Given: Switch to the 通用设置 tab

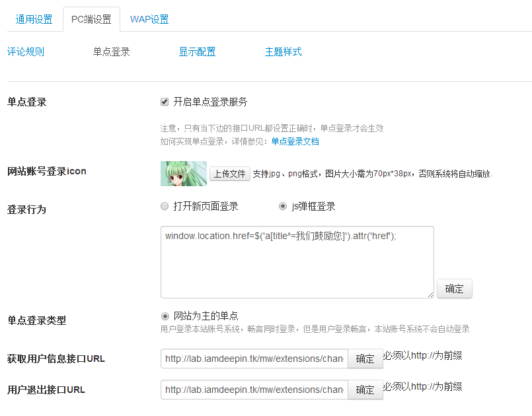Looking at the screenshot, I should pyautogui.click(x=34, y=19).
